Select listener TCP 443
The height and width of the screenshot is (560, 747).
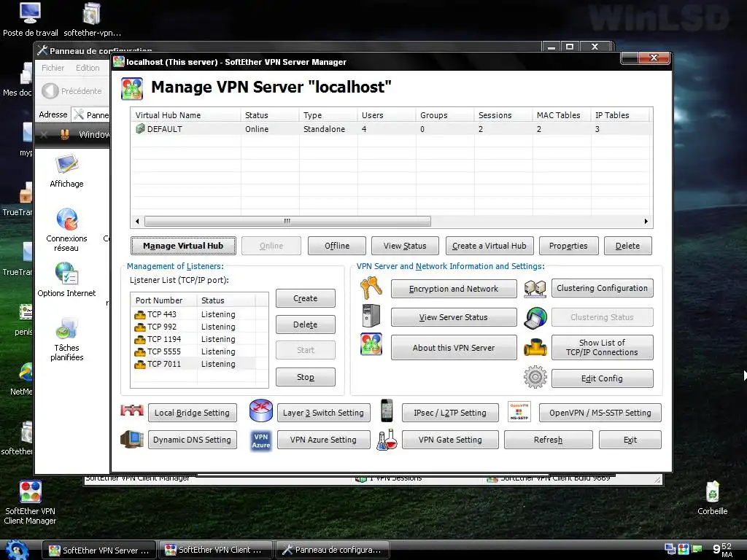point(194,314)
